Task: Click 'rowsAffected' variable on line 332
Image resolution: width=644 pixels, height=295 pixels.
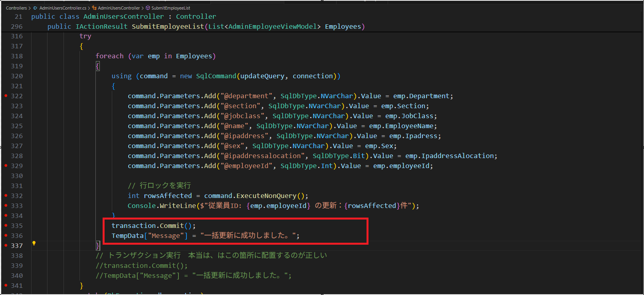Action: coord(168,196)
